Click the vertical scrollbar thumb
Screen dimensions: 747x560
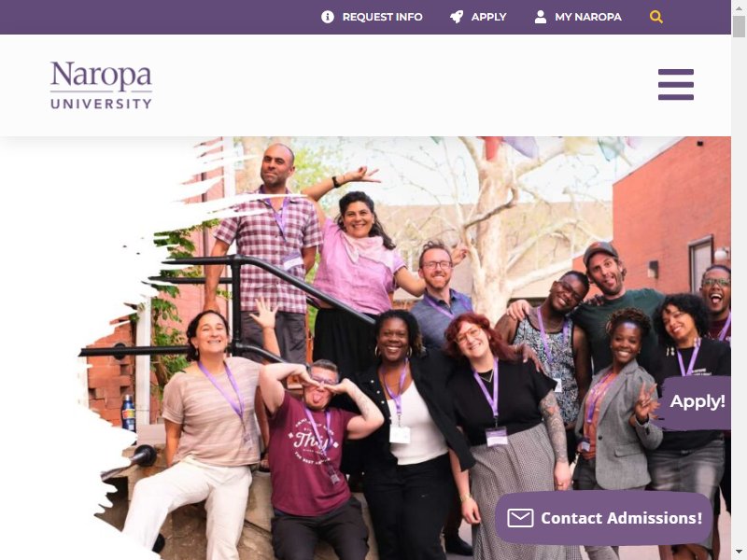739,26
